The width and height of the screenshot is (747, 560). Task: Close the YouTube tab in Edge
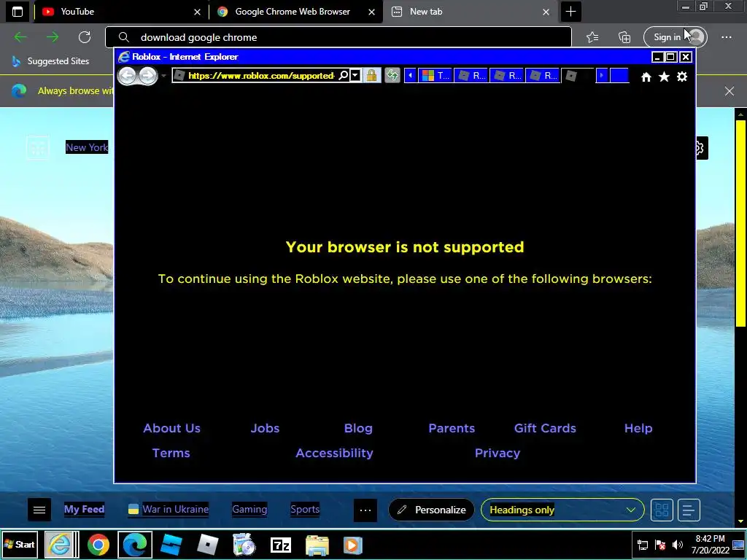(x=197, y=12)
